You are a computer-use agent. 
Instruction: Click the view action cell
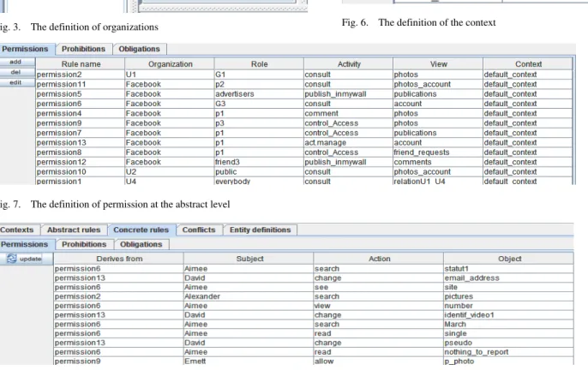point(379,306)
